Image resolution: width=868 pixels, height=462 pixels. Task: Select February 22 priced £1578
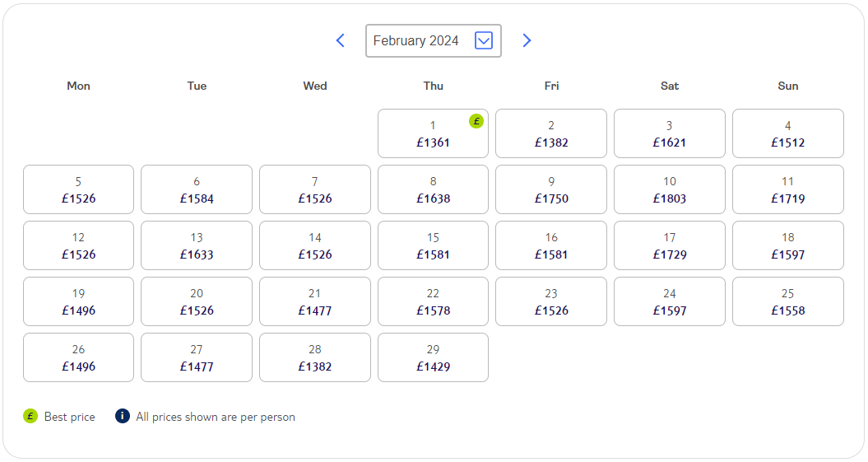pos(433,301)
